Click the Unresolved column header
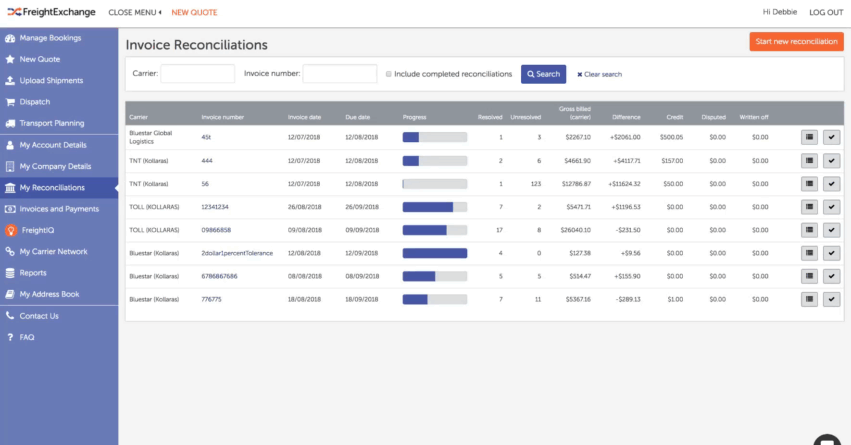 [525, 117]
